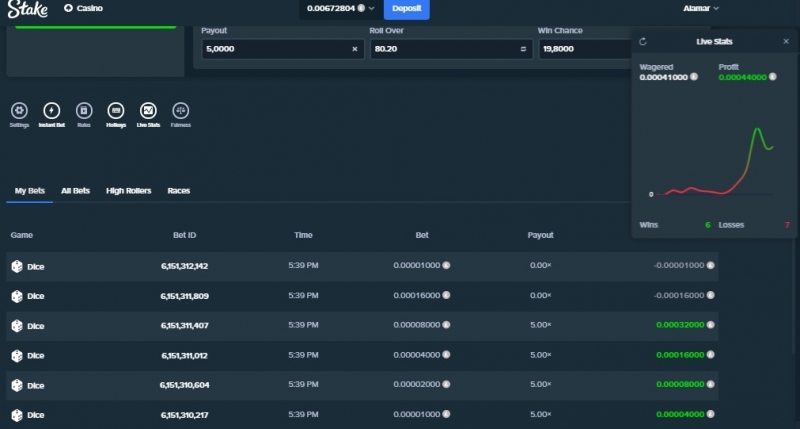
Task: Reset Live Stats with refresh icon
Action: click(643, 41)
